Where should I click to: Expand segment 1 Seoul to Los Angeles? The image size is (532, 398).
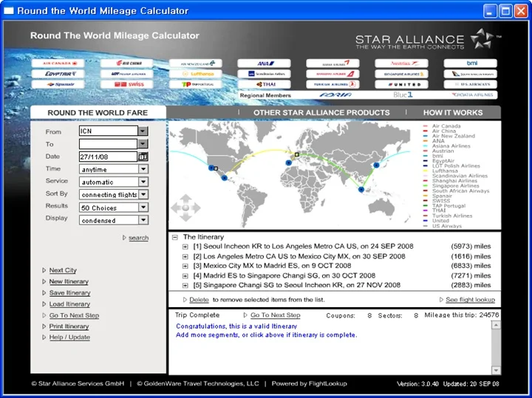pos(185,247)
